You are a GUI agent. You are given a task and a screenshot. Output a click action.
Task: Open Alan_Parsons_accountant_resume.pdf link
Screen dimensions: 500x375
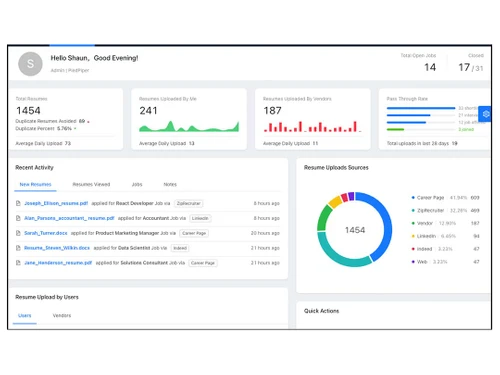pos(69,218)
